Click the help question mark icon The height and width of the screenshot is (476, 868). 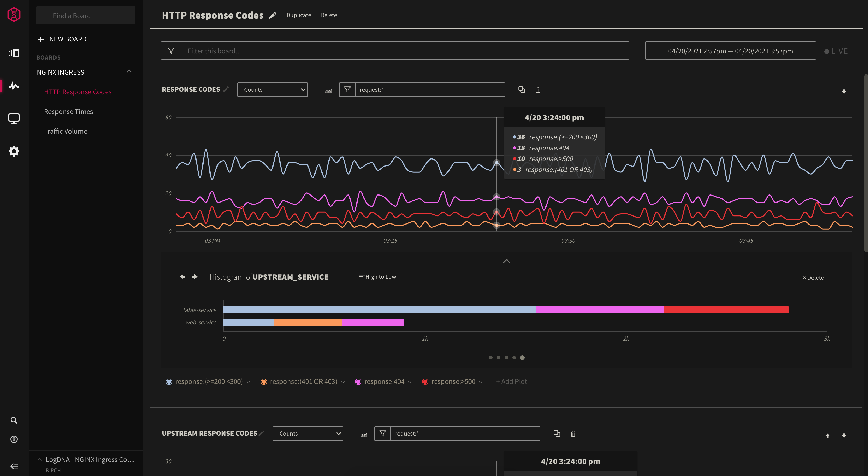click(x=14, y=439)
